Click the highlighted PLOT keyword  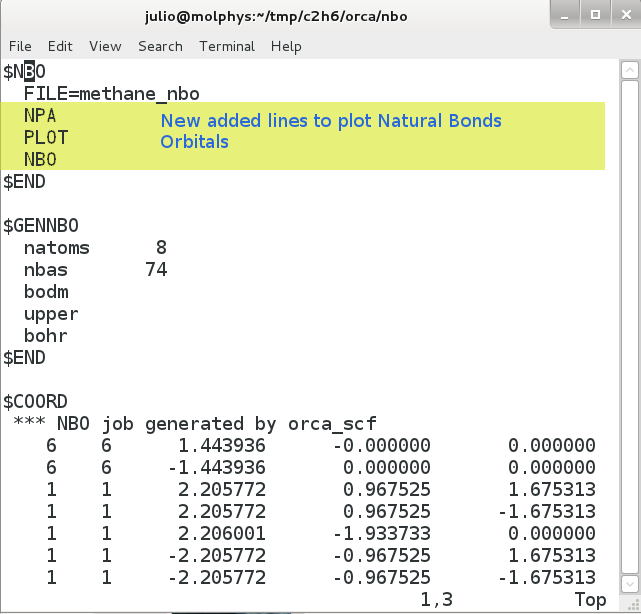(x=46, y=138)
